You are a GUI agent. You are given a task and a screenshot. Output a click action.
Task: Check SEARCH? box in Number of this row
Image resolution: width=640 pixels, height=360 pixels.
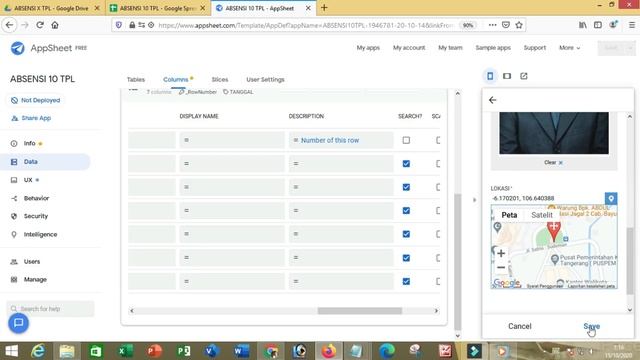406,140
